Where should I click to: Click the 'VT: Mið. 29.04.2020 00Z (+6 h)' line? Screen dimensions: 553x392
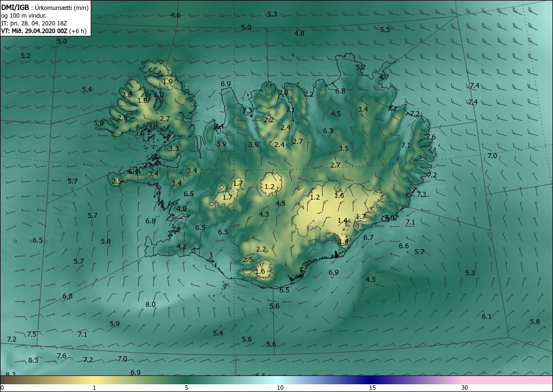(x=44, y=30)
